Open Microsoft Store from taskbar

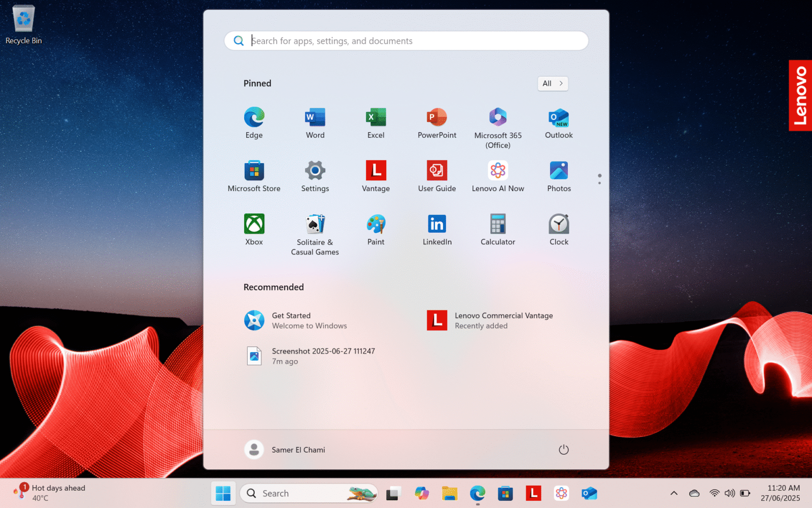(505, 493)
